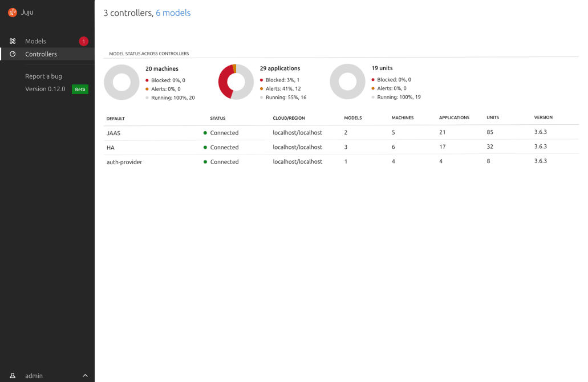Click the Connected status for JAAS
The height and width of the screenshot is (382, 588).
pyautogui.click(x=224, y=133)
